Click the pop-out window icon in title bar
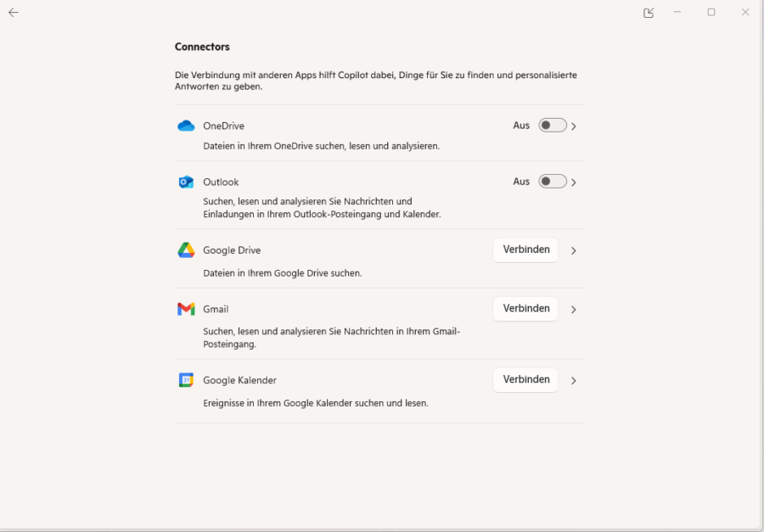The width and height of the screenshot is (764, 532). click(x=649, y=13)
